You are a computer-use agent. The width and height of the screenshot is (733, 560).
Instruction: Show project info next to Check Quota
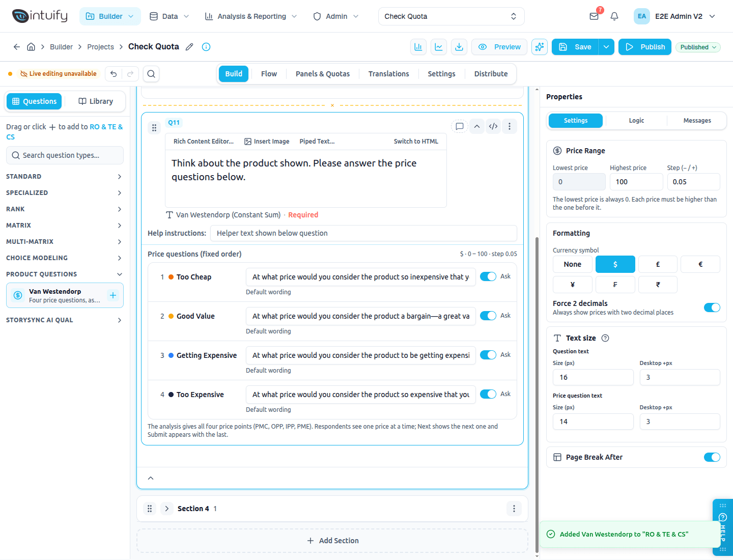pyautogui.click(x=206, y=47)
